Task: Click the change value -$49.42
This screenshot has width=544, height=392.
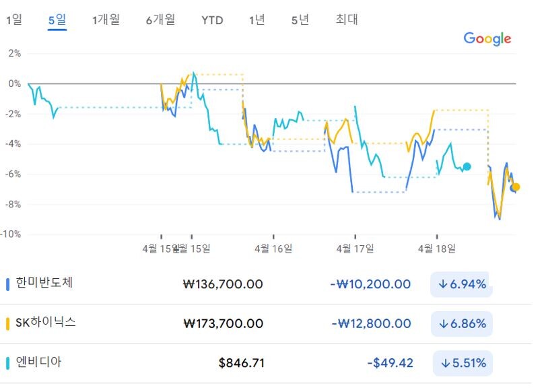Action: 390,363
